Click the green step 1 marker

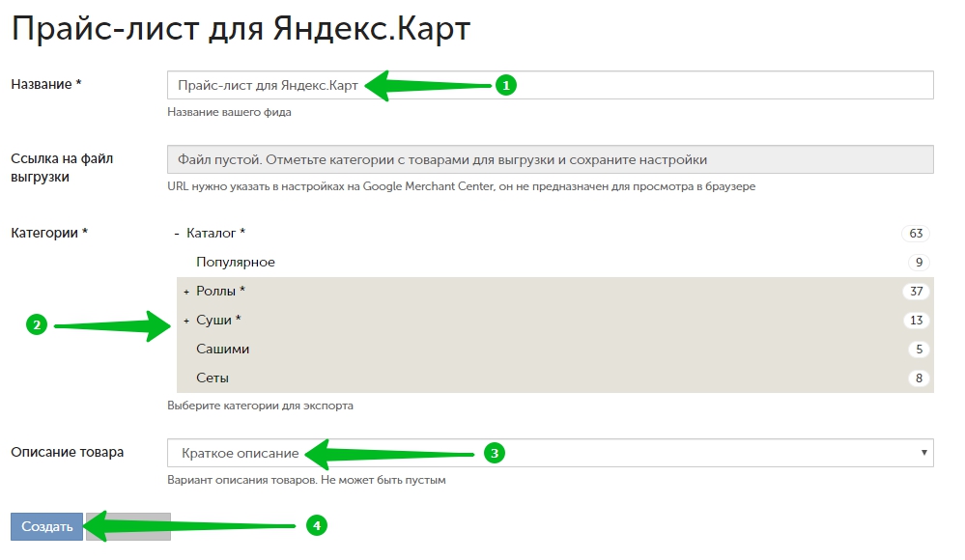point(506,85)
